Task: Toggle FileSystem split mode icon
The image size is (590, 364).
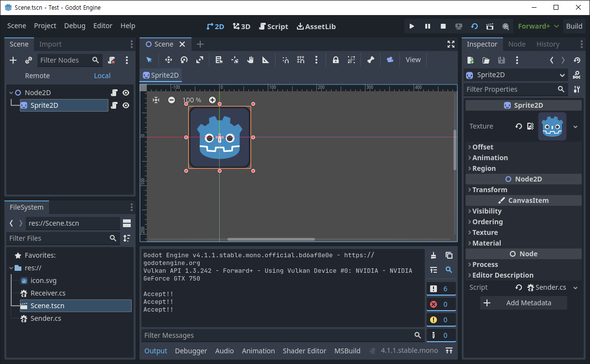Action: click(x=127, y=223)
